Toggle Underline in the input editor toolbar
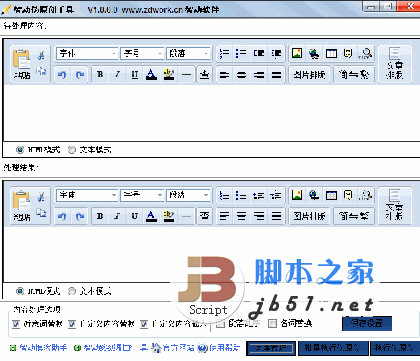Screen dimensions: 420x361 (x=135, y=74)
